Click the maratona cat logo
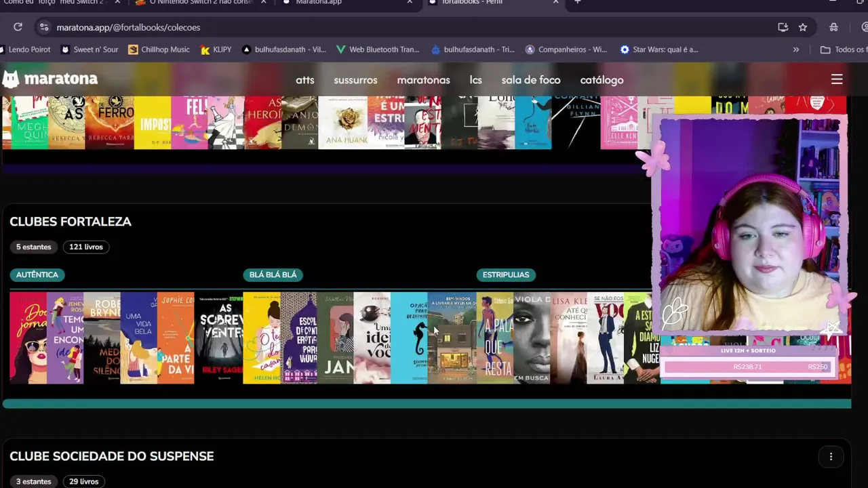The width and height of the screenshot is (868, 488). click(x=11, y=79)
